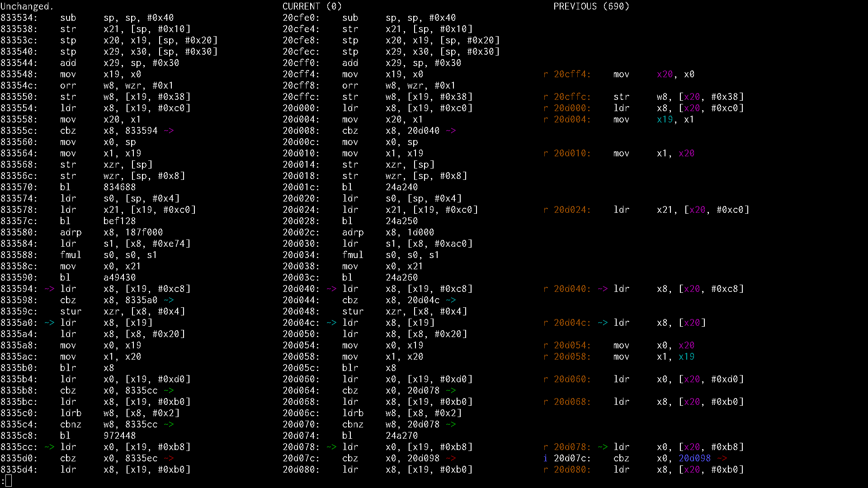Click the 'Unchanged.' status text
The width and height of the screenshot is (868, 488).
tap(27, 6)
